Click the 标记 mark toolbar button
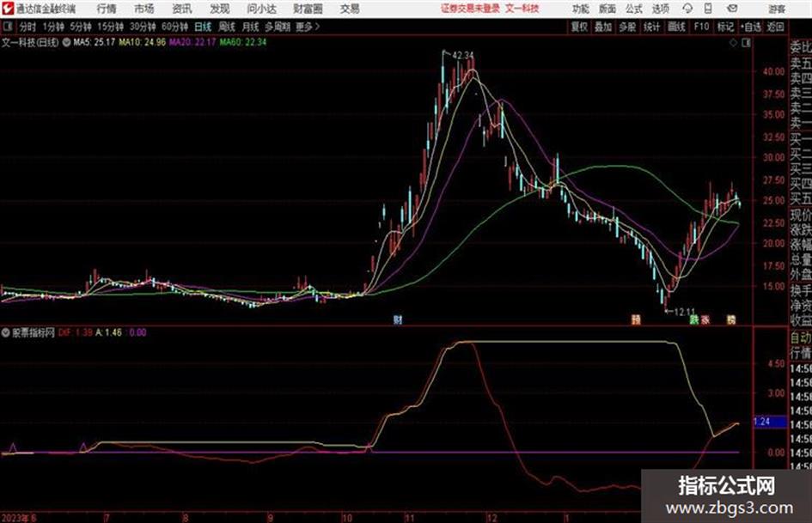 (x=725, y=27)
